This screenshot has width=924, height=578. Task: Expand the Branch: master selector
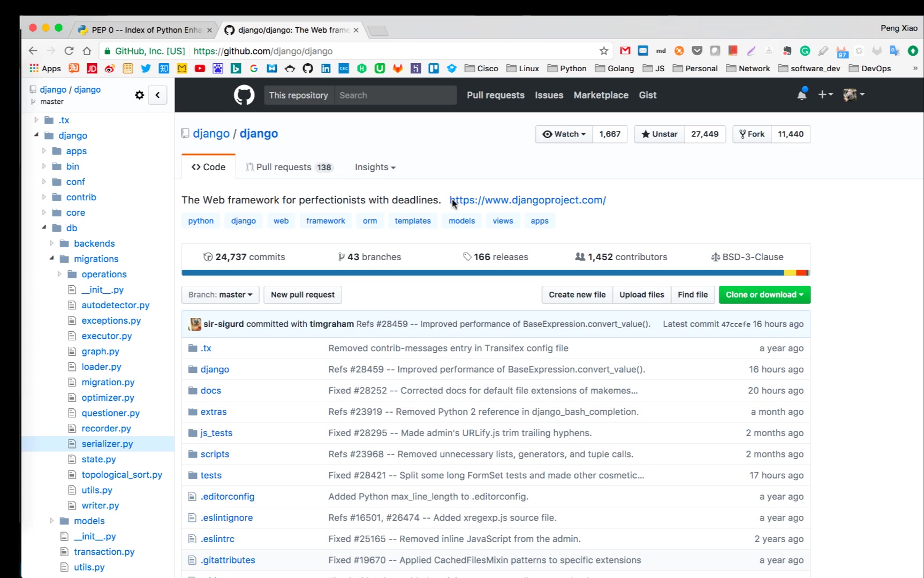[x=220, y=295]
